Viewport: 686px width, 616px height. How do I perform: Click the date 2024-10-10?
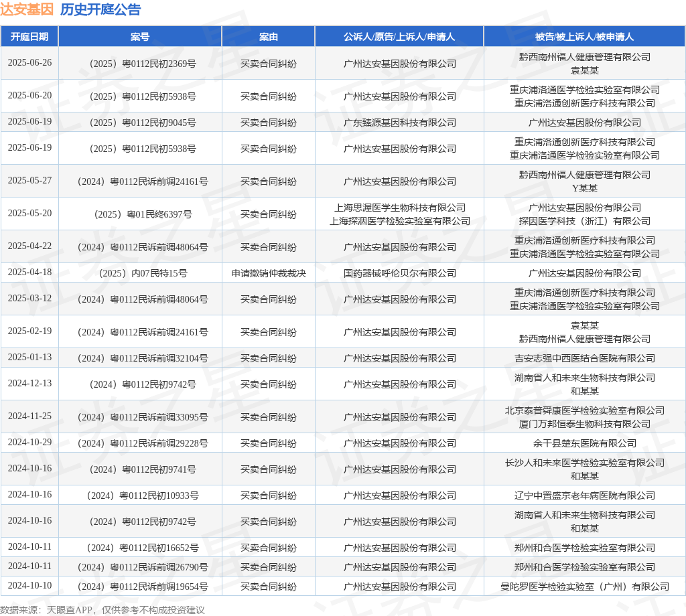(29, 585)
